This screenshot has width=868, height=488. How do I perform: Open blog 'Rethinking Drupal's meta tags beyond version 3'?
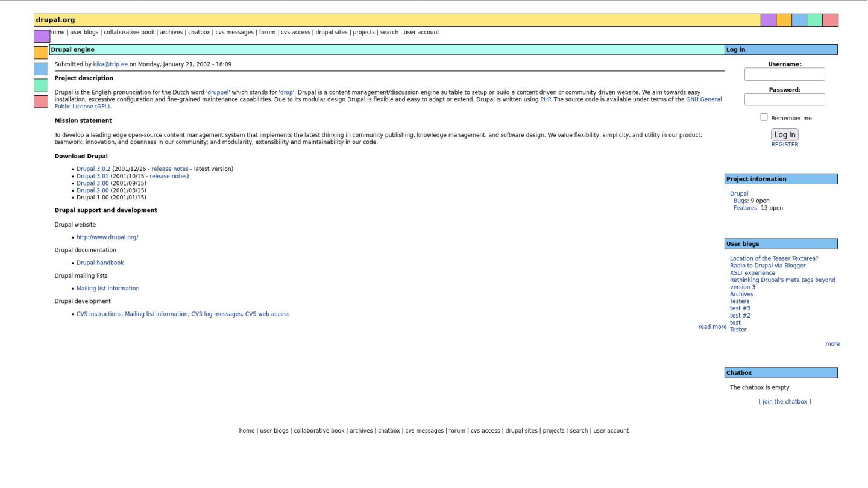point(782,284)
